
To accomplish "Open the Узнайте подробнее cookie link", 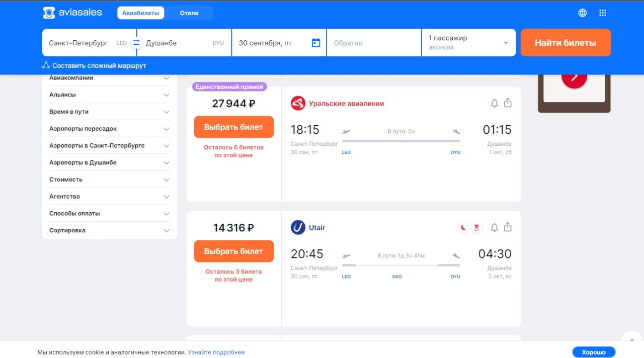I will [216, 352].
